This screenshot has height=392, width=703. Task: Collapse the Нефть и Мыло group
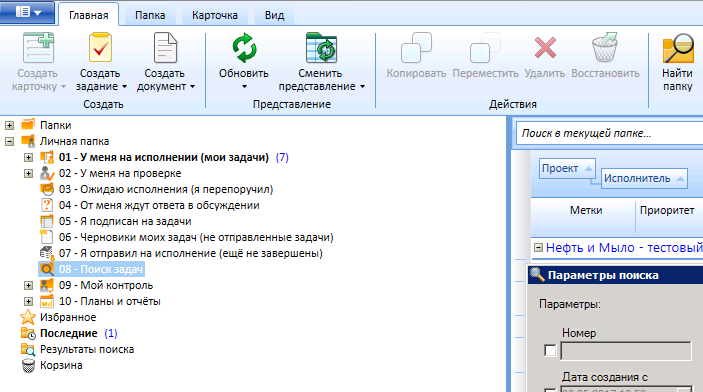538,248
